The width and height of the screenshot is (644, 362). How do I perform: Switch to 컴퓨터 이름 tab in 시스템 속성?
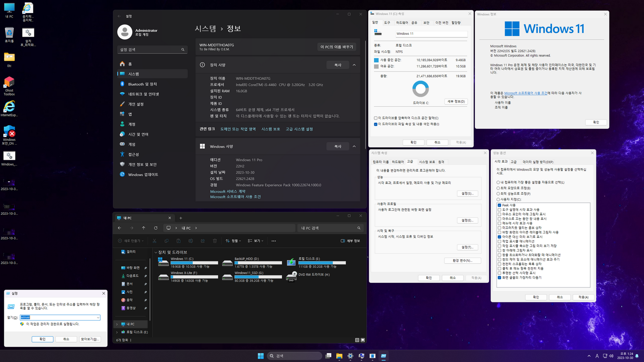(381, 162)
